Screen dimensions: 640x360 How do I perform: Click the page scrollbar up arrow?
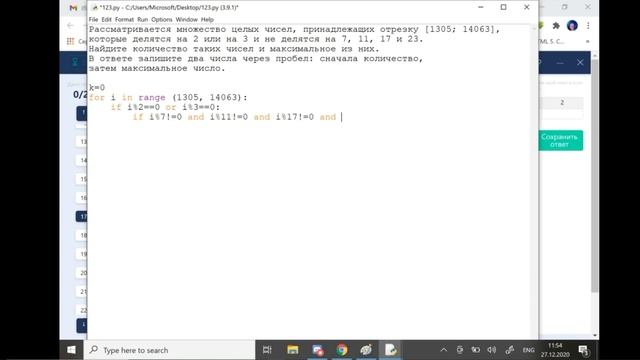[x=595, y=55]
